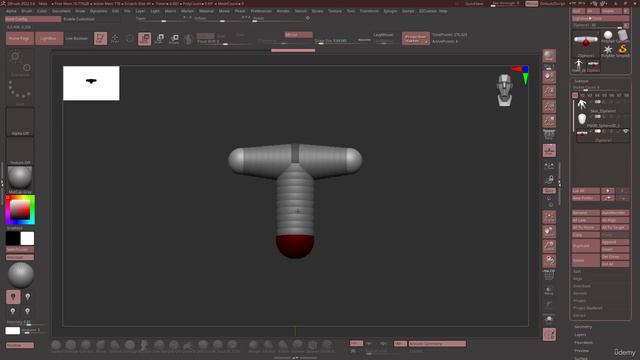This screenshot has width=640, height=360.
Task: Click the Append button
Action: pos(615,242)
